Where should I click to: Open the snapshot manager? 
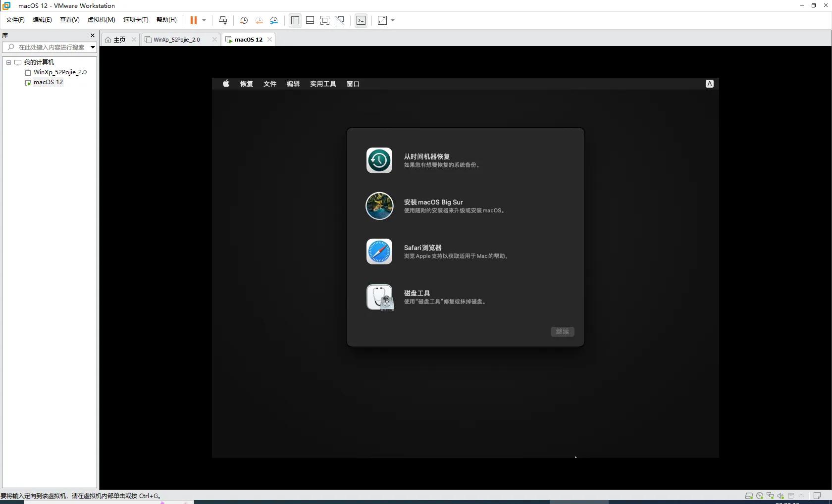click(x=274, y=20)
